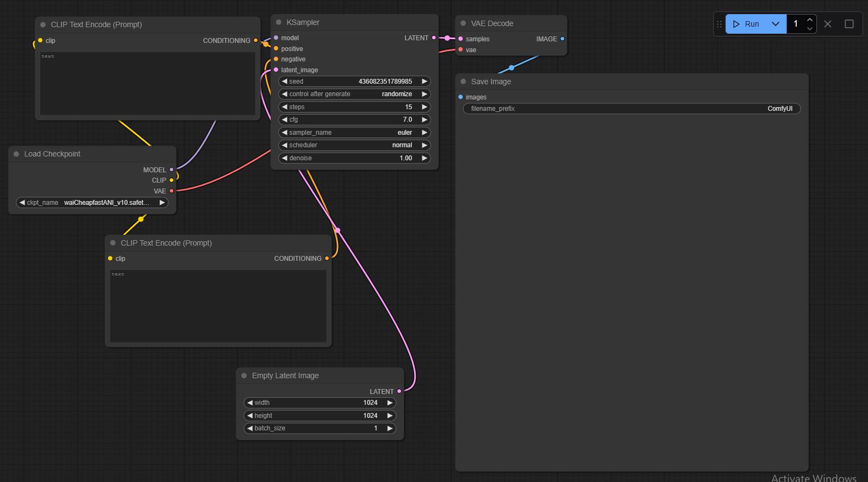Increase latent height with right arrow
This screenshot has width=868, height=482.
[x=390, y=416]
